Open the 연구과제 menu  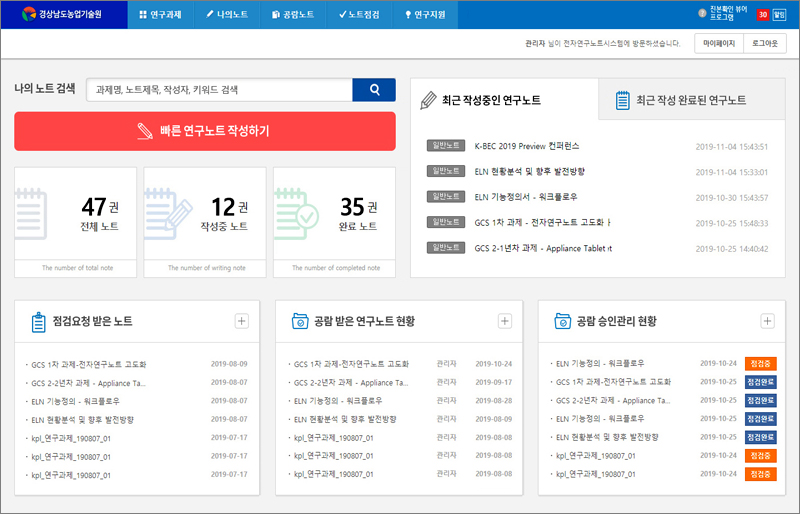161,15
